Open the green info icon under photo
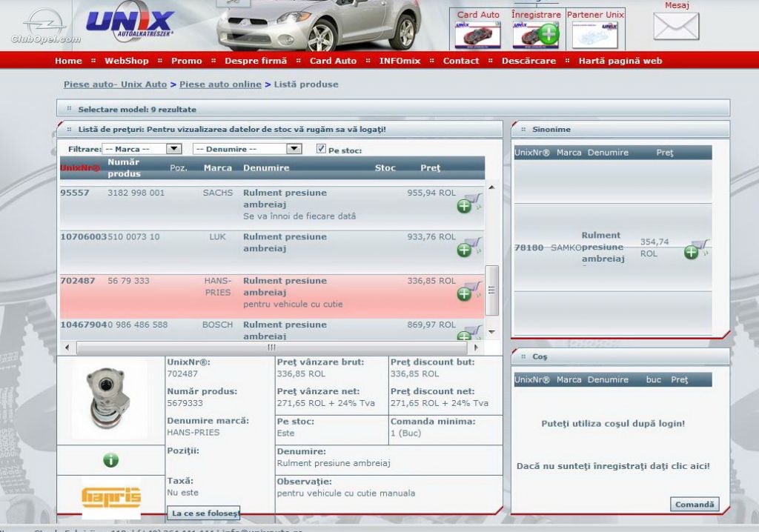 111,460
